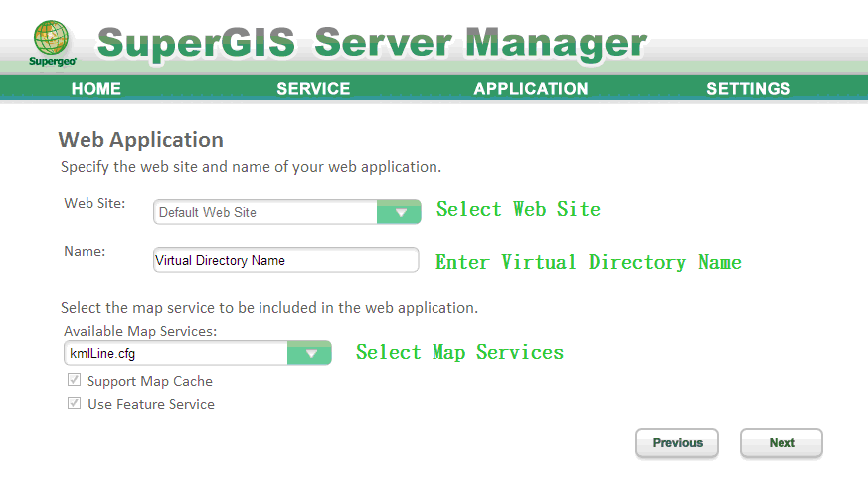This screenshot has width=868, height=479.
Task: Toggle the Use Feature Service checkbox
Action: coord(74,403)
